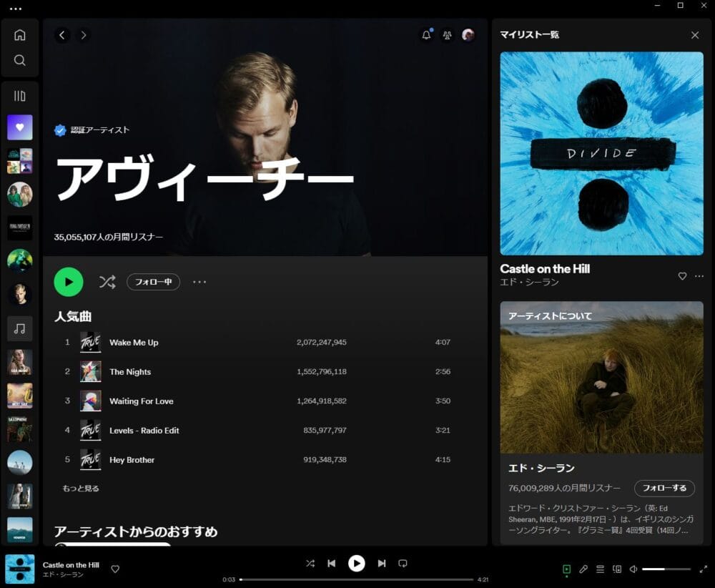Image resolution: width=715 pixels, height=588 pixels.
Task: Follow Ed Sheeran with the フォローする button
Action: click(x=664, y=488)
